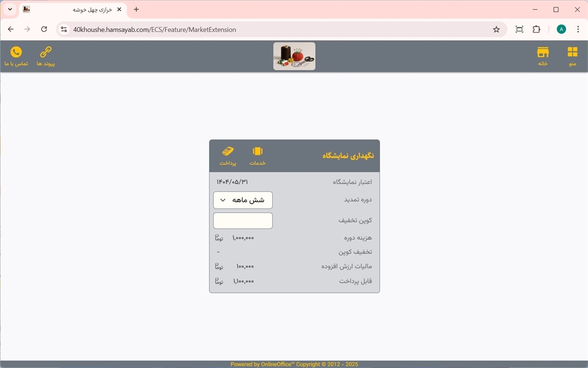
Task: Click the shop logo thumbnail in header
Action: 294,56
